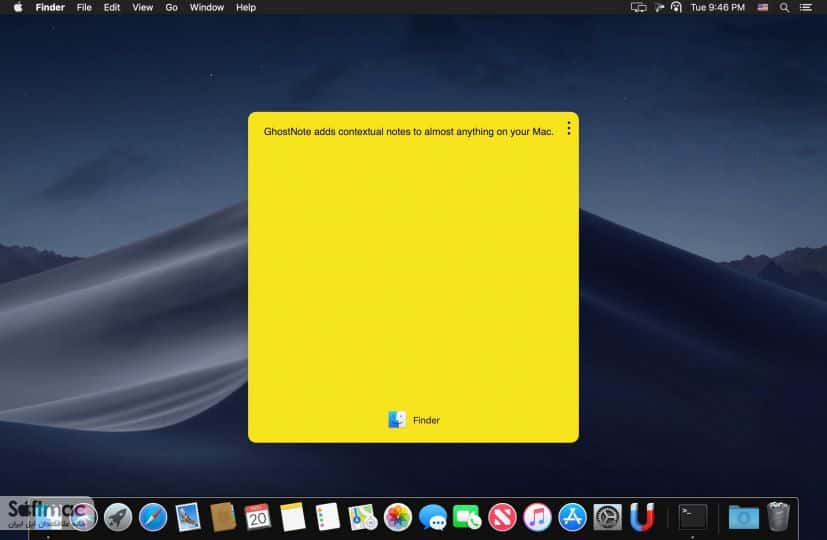
Task: Open FaceTime green icon in the Dock
Action: click(467, 517)
